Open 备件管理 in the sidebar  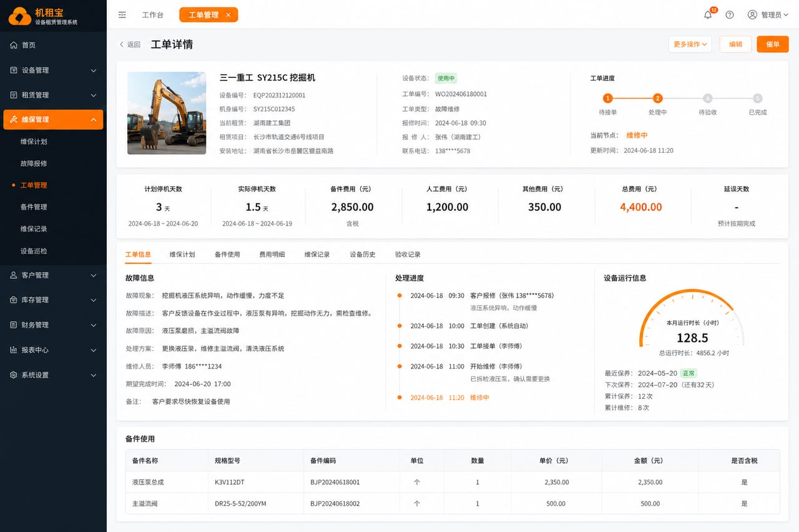[x=34, y=207]
